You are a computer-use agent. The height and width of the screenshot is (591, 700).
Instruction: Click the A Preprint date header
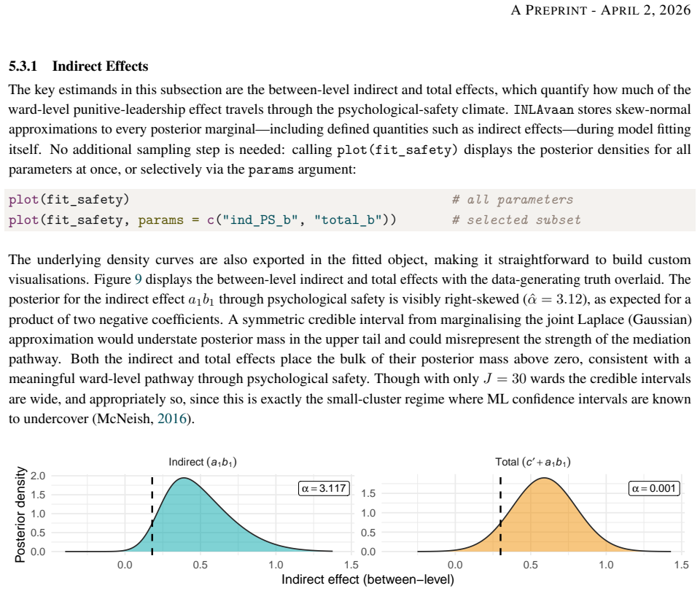point(601,9)
